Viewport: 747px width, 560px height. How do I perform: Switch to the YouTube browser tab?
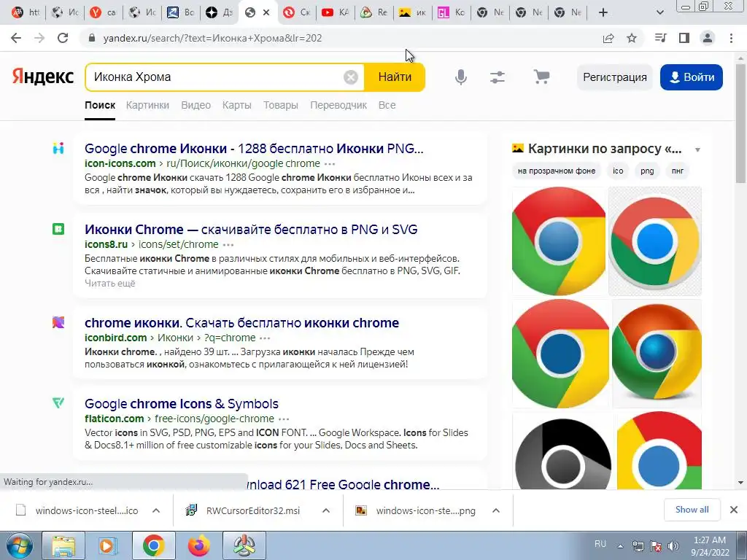(336, 12)
